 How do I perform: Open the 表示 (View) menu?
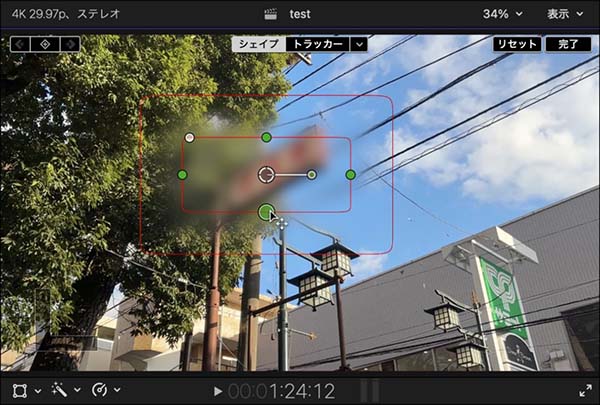565,14
